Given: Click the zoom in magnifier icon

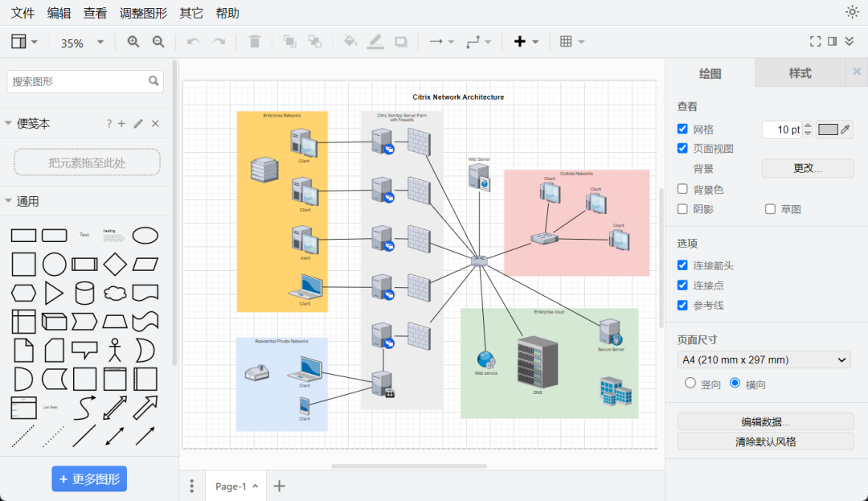Looking at the screenshot, I should 133,42.
